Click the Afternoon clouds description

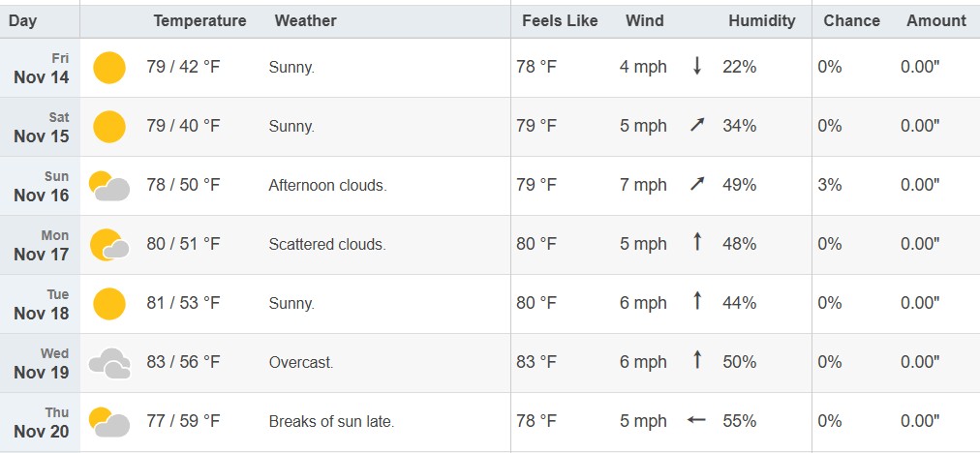tap(327, 185)
